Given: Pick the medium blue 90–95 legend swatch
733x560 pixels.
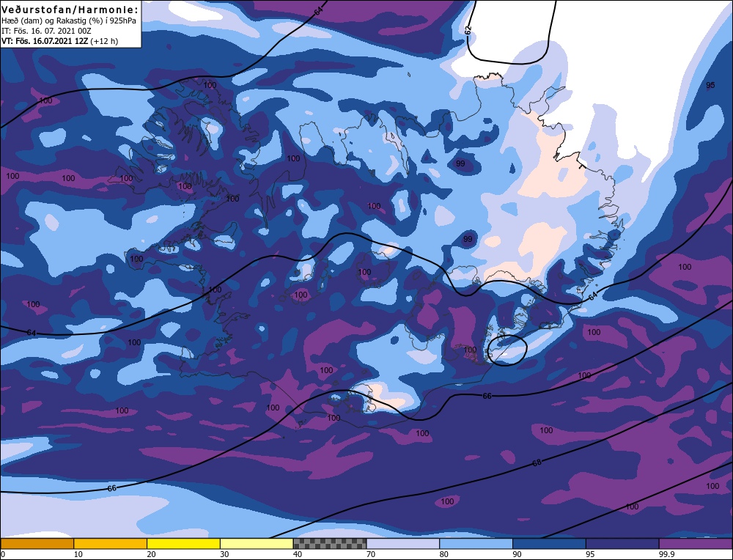Looking at the screenshot, I should point(549,544).
